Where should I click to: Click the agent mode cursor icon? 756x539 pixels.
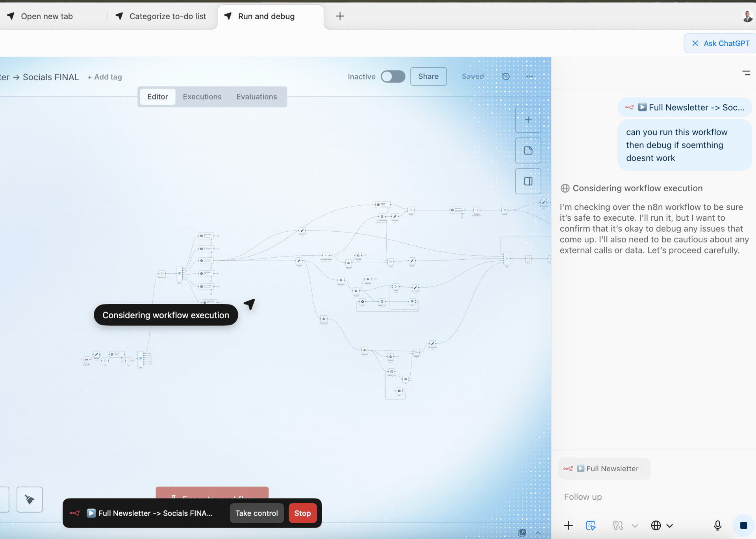coord(591,525)
